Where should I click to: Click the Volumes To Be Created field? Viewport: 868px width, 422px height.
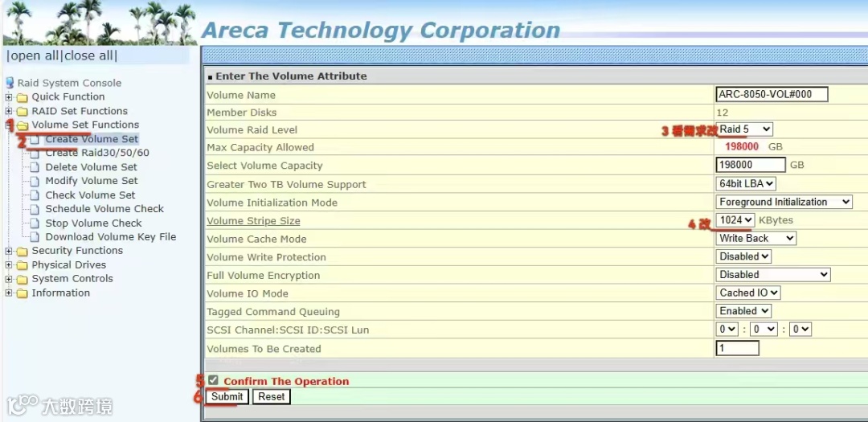[x=737, y=348]
